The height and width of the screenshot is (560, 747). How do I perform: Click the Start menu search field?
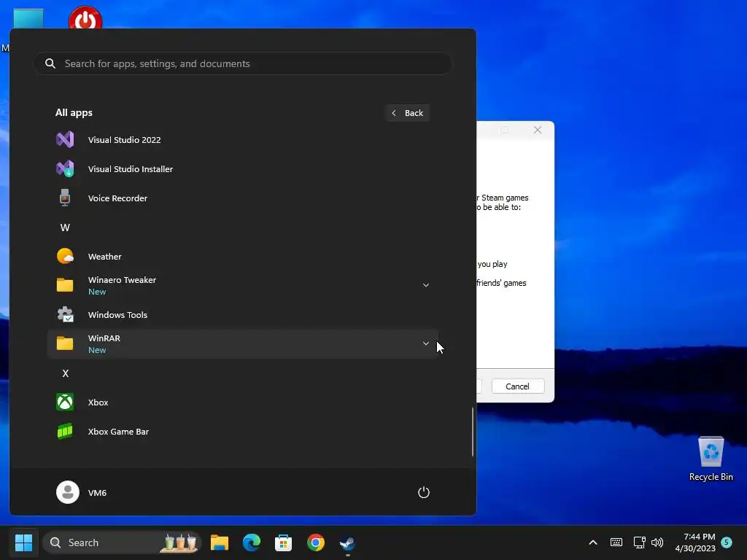(242, 63)
